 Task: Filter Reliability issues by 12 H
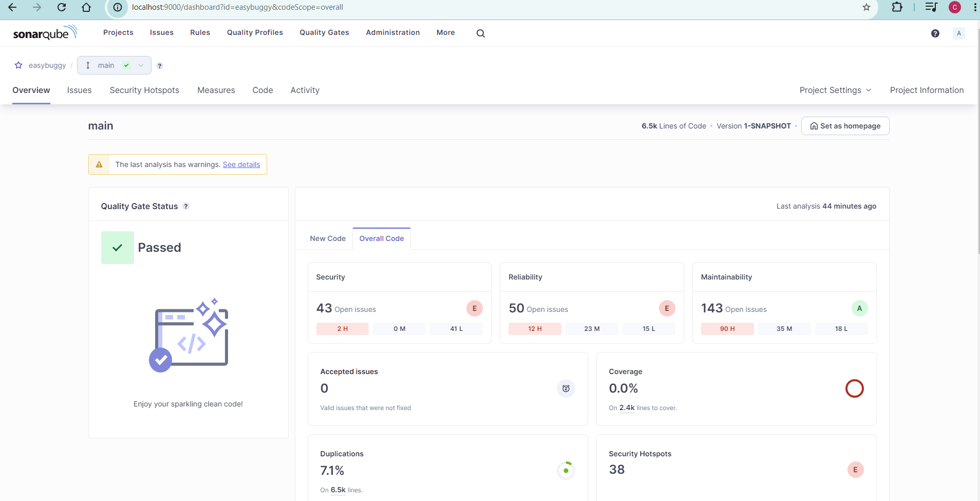535,329
